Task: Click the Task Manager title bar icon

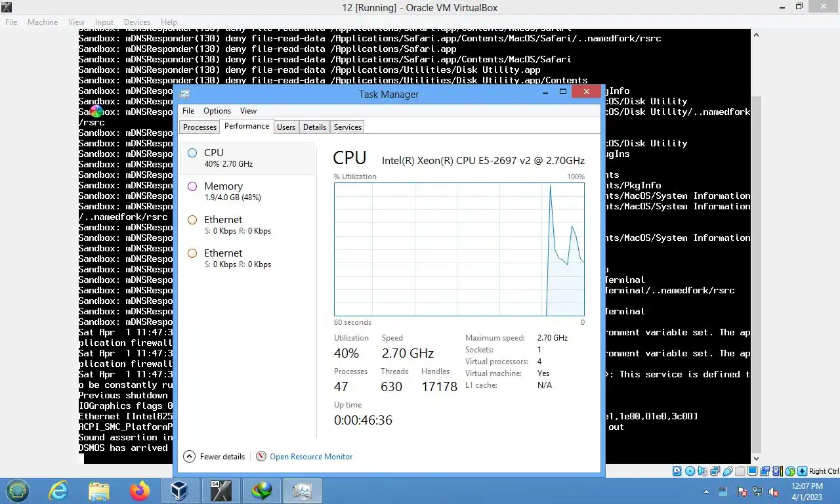Action: 184,94
